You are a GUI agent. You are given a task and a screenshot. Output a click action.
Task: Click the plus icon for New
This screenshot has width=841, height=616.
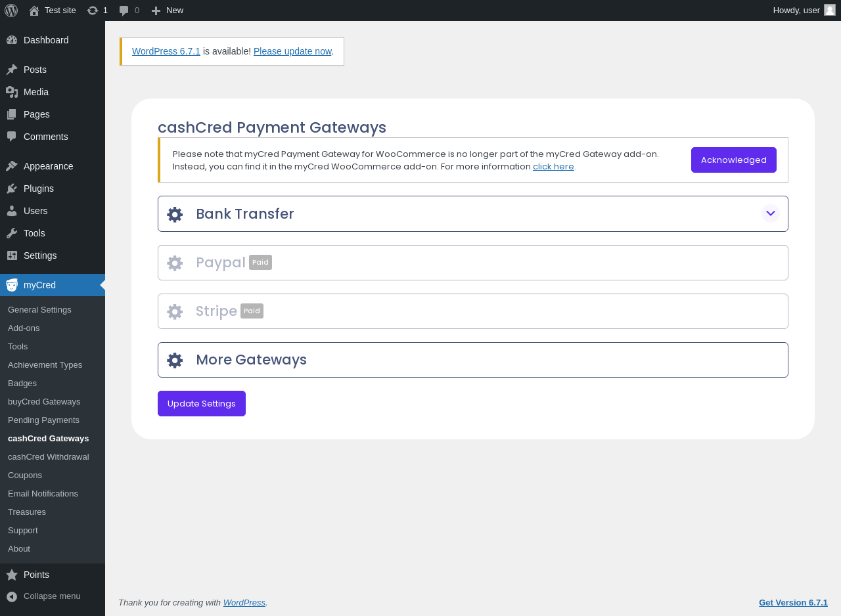coord(156,11)
